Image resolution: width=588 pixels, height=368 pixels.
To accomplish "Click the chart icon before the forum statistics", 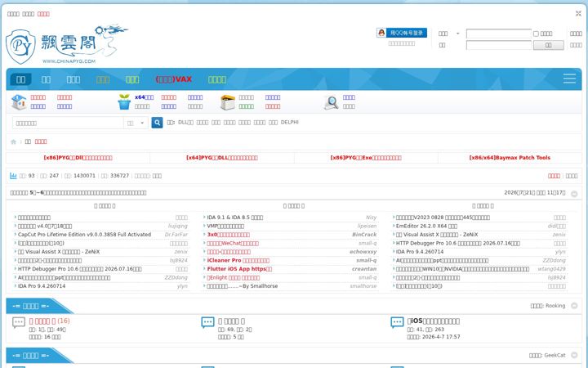I will click(x=13, y=176).
